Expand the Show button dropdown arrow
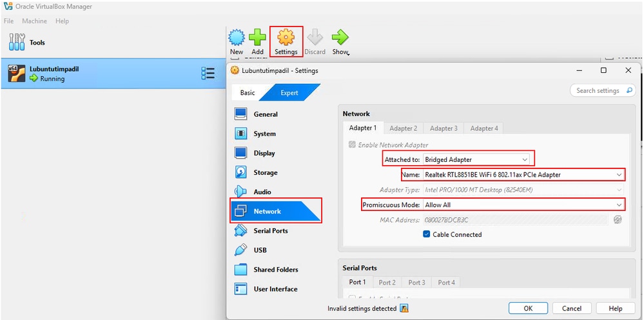 [x=347, y=54]
